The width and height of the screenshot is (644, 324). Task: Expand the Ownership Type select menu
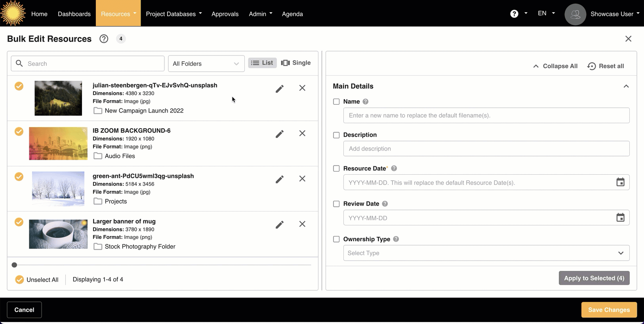coord(486,253)
